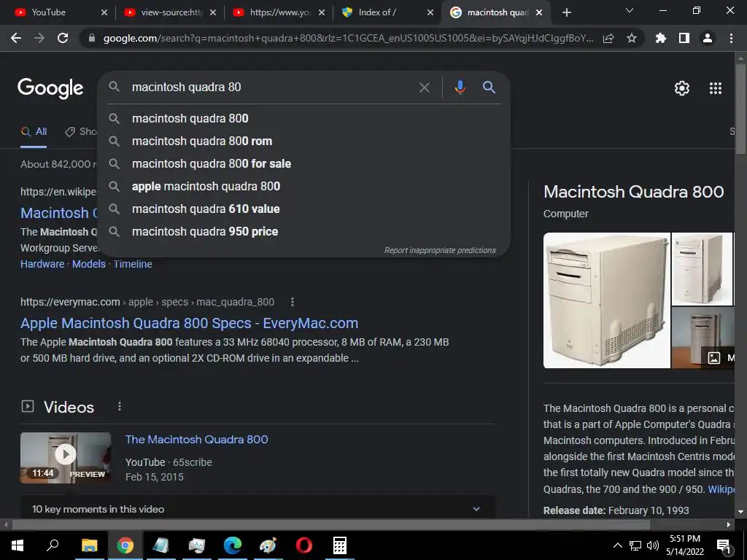Open options for the EveryMac result
Screen dimensions: 747x560
293,302
